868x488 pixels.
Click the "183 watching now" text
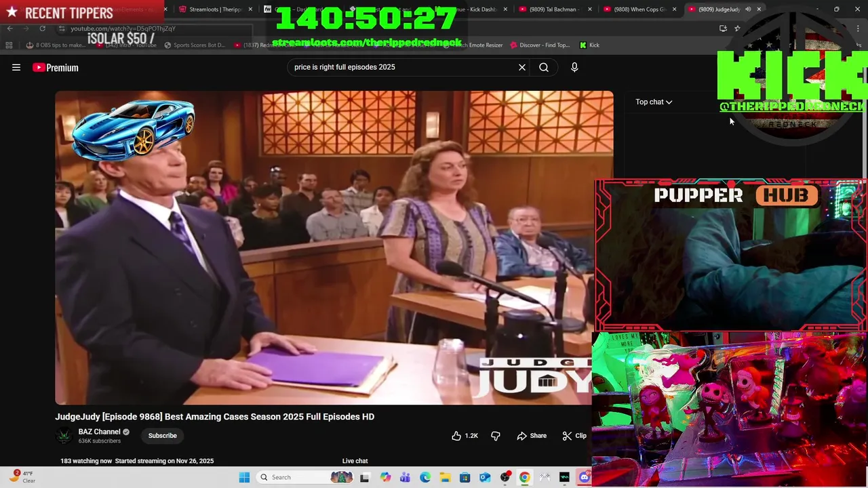pyautogui.click(x=86, y=461)
